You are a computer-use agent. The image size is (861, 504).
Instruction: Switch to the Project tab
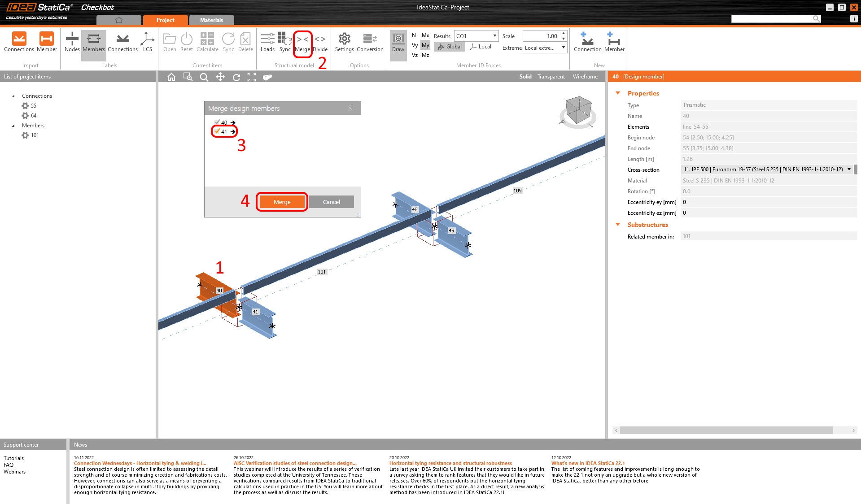point(165,20)
